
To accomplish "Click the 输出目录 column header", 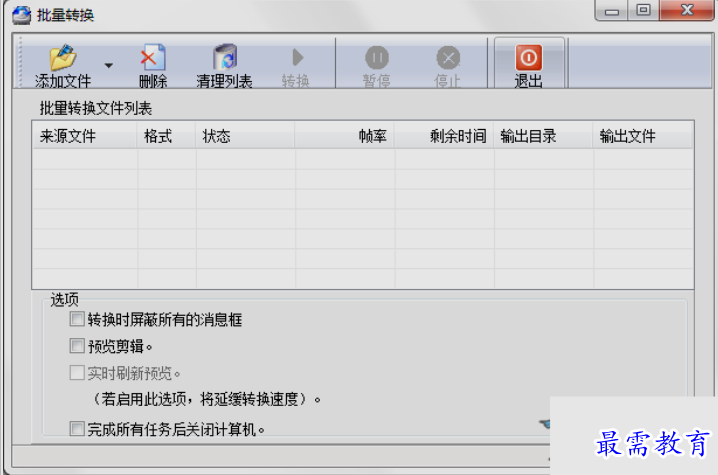I will (x=543, y=136).
